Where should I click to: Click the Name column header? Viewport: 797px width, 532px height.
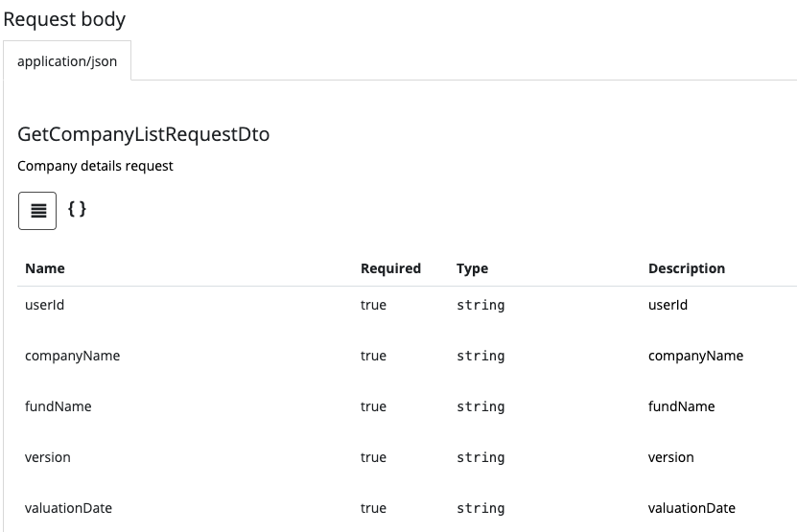(x=45, y=268)
